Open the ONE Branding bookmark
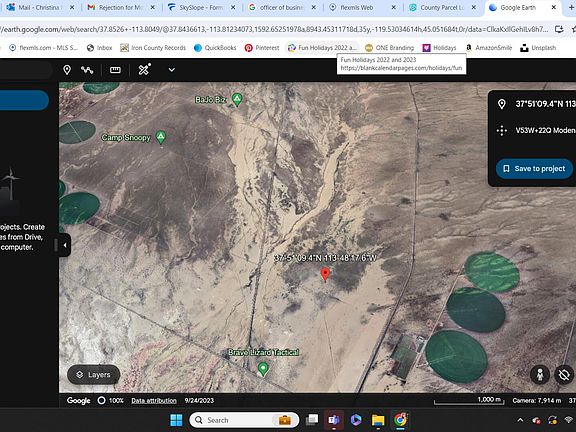Viewport: 576px width, 432px height. click(x=389, y=48)
